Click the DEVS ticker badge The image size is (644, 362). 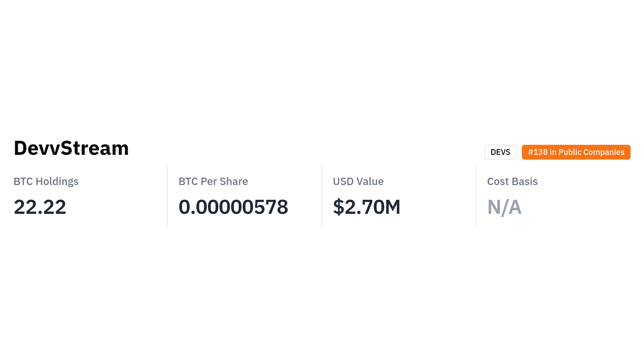(x=500, y=152)
